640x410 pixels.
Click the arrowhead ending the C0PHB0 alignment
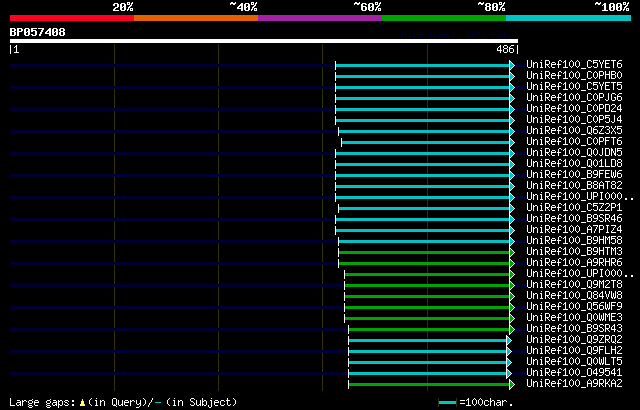(x=512, y=76)
